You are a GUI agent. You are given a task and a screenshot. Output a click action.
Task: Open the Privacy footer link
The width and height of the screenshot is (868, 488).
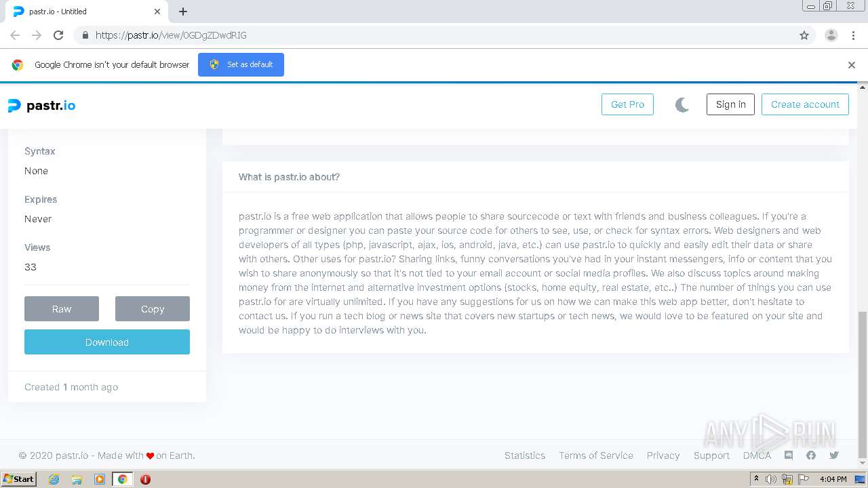pyautogui.click(x=663, y=455)
